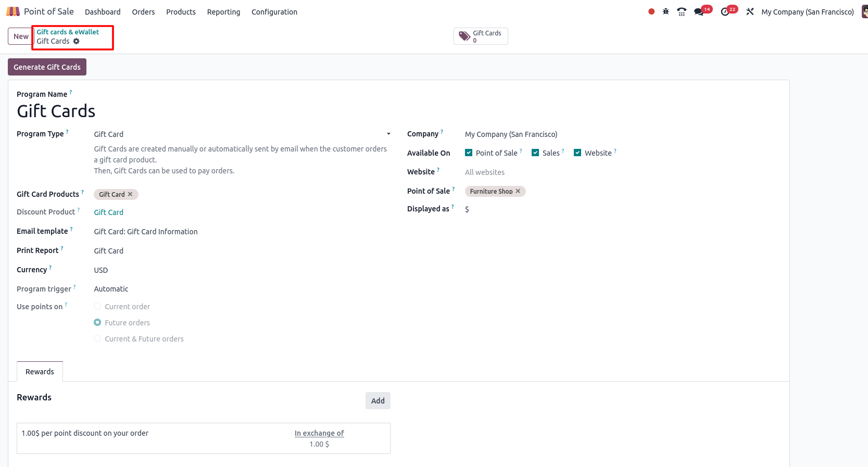Open the Configuration menu
Screen dimensions: 868x467
[274, 11]
